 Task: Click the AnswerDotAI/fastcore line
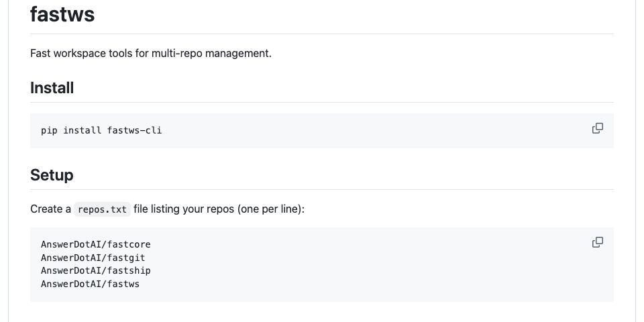[96, 244]
